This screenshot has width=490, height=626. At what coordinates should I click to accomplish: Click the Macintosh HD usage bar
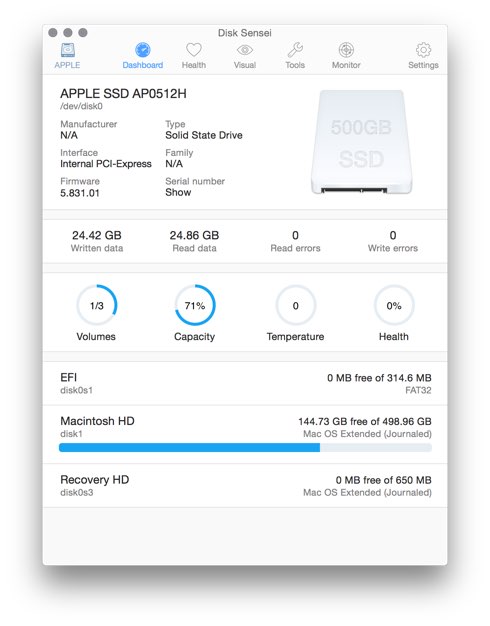245,448
